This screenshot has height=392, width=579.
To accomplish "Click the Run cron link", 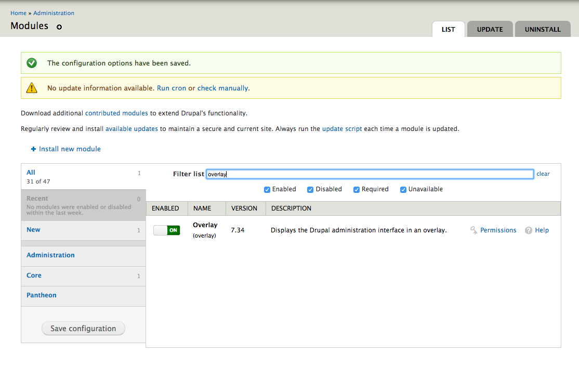I will coord(172,88).
